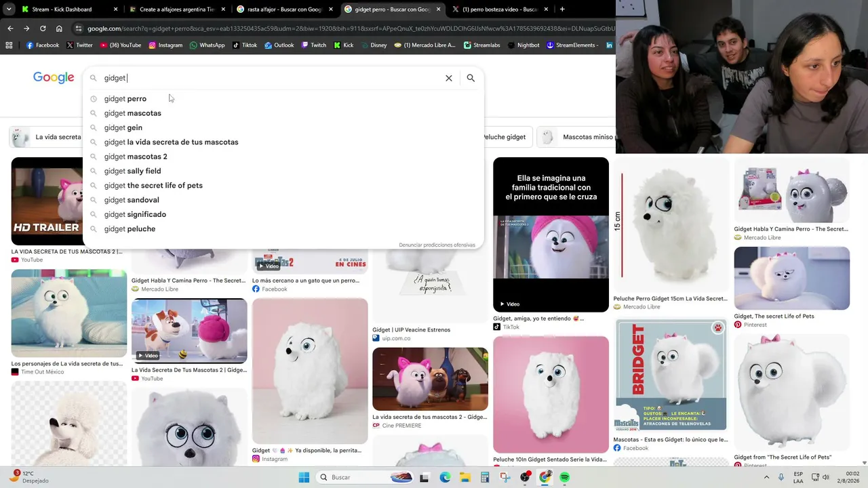Open the Instagram bookmark
The height and width of the screenshot is (488, 868).
point(165,45)
